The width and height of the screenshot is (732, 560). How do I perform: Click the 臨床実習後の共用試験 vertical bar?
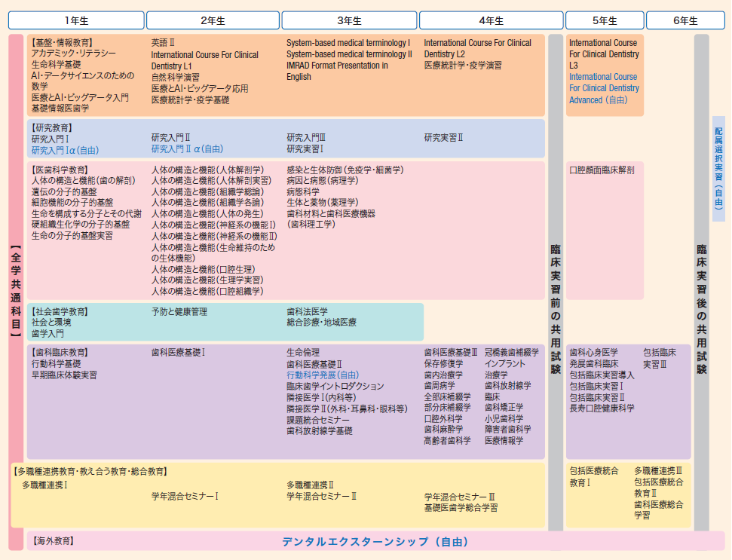click(702, 283)
